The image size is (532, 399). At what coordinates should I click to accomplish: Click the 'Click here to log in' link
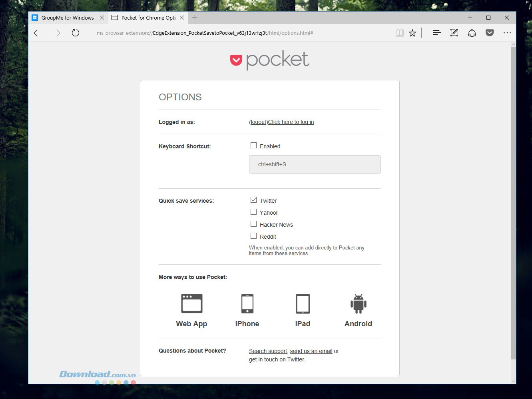pos(291,122)
